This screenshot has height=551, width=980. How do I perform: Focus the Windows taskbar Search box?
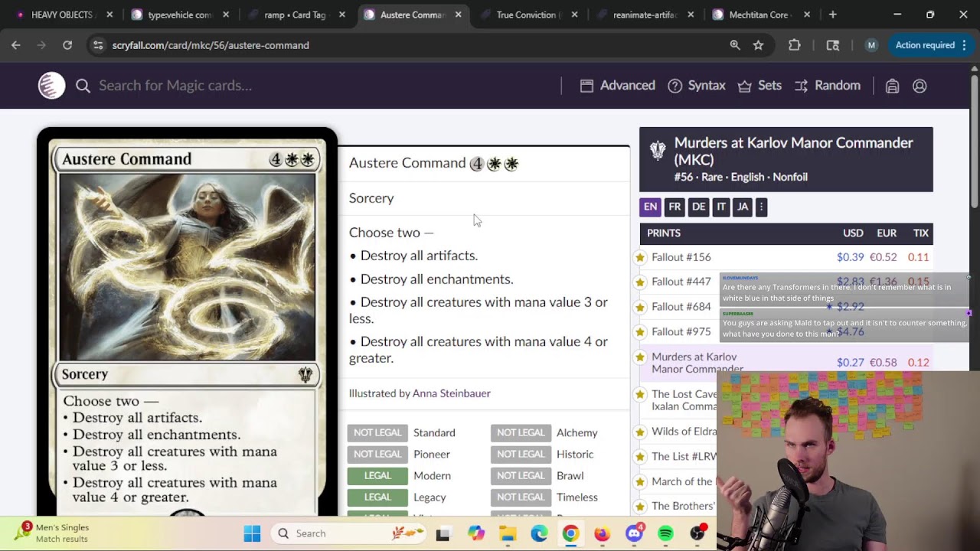pos(348,533)
